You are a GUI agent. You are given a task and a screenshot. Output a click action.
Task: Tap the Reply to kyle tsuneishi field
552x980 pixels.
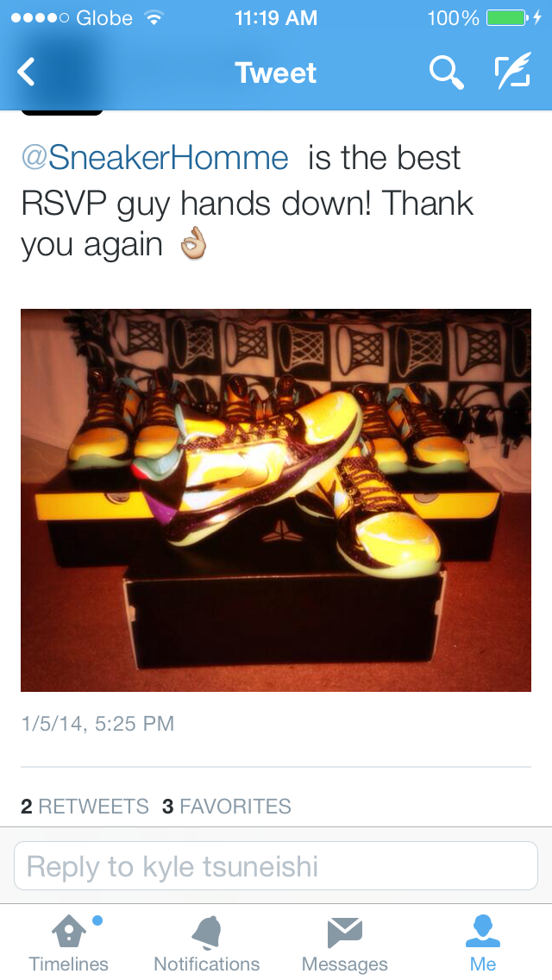[x=276, y=865]
